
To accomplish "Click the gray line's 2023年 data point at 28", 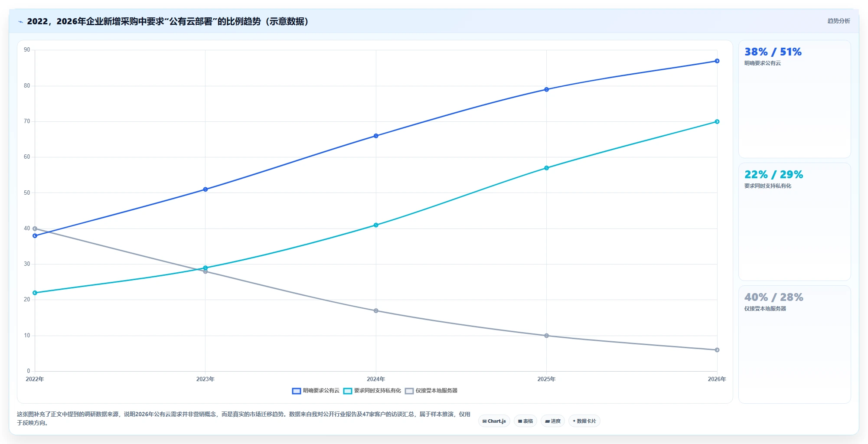I will 206,271.
